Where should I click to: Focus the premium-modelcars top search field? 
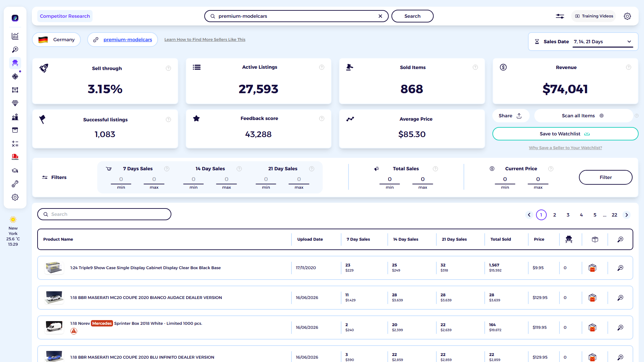296,16
